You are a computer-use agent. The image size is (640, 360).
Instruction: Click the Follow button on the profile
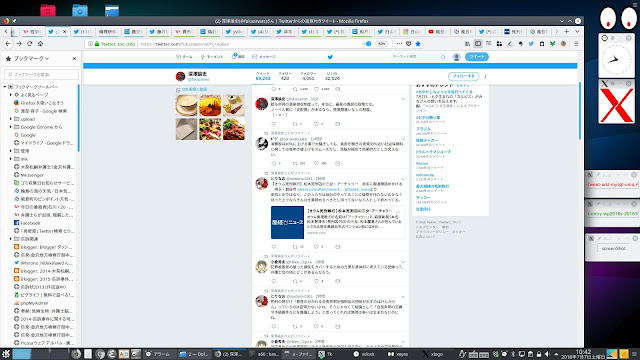coord(463,76)
